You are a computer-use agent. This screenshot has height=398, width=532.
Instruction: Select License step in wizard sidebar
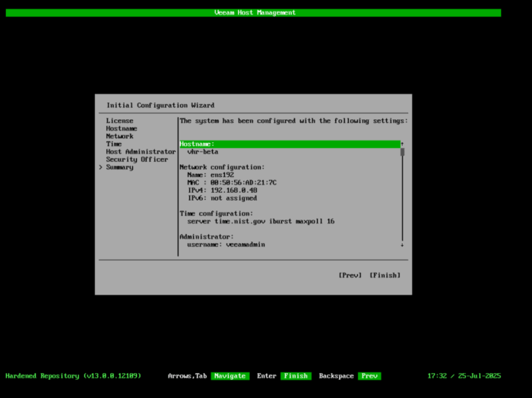click(119, 121)
